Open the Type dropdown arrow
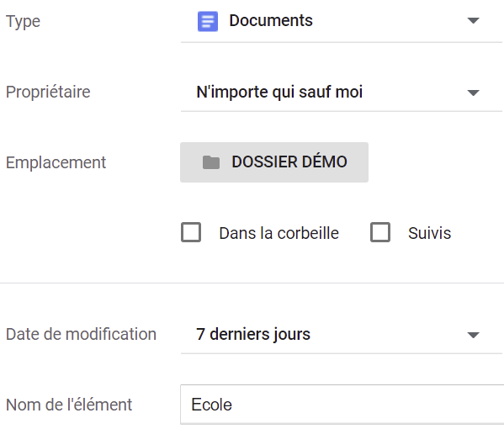Image resolution: width=504 pixels, height=429 pixels. (473, 20)
